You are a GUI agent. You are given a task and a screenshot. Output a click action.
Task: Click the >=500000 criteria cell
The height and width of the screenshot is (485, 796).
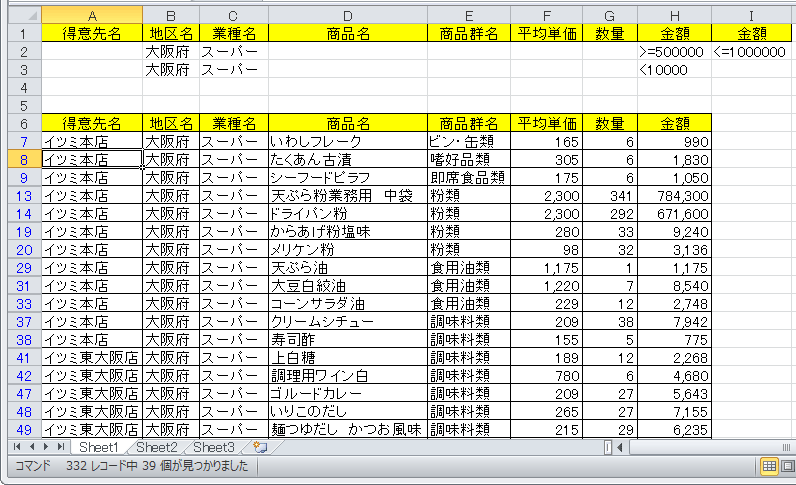(674, 51)
